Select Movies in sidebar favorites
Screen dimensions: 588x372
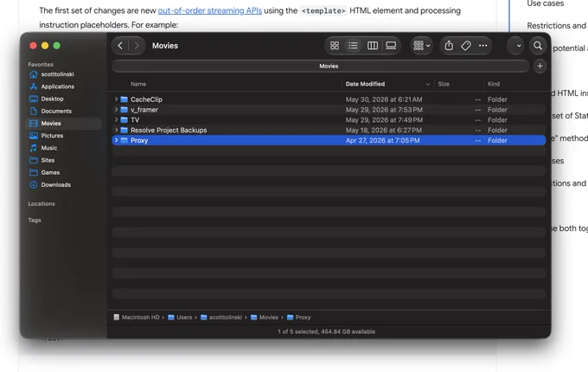[64, 124]
